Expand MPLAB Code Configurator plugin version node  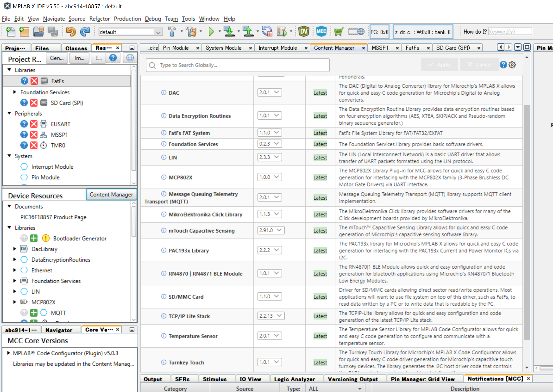[x=9, y=353]
